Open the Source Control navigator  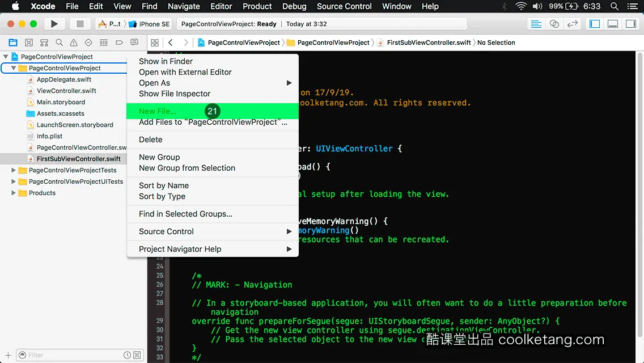point(29,43)
